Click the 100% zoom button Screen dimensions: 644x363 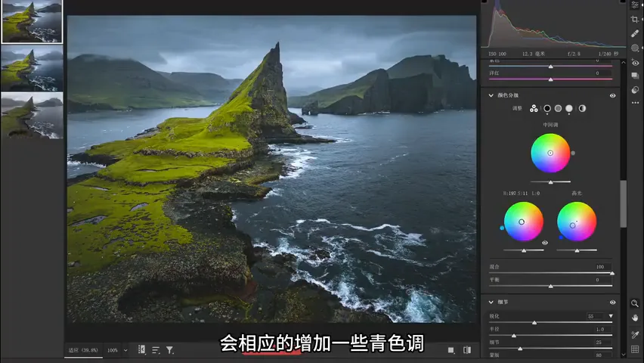113,350
